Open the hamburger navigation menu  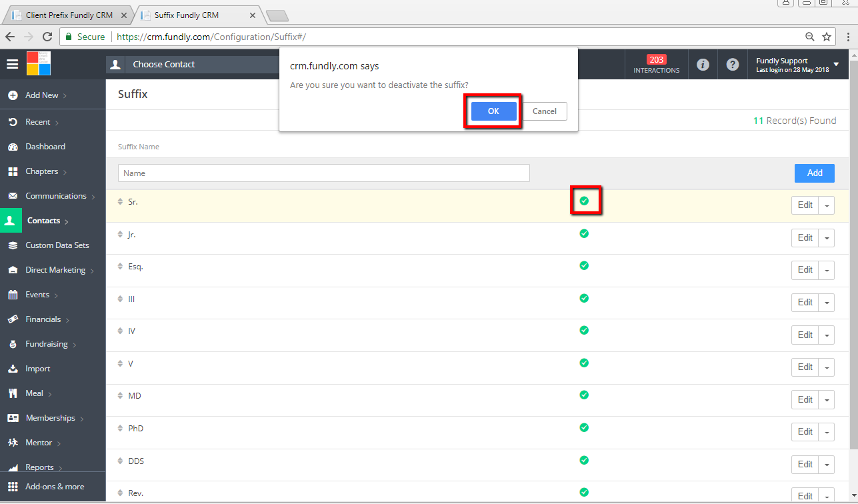(x=13, y=64)
